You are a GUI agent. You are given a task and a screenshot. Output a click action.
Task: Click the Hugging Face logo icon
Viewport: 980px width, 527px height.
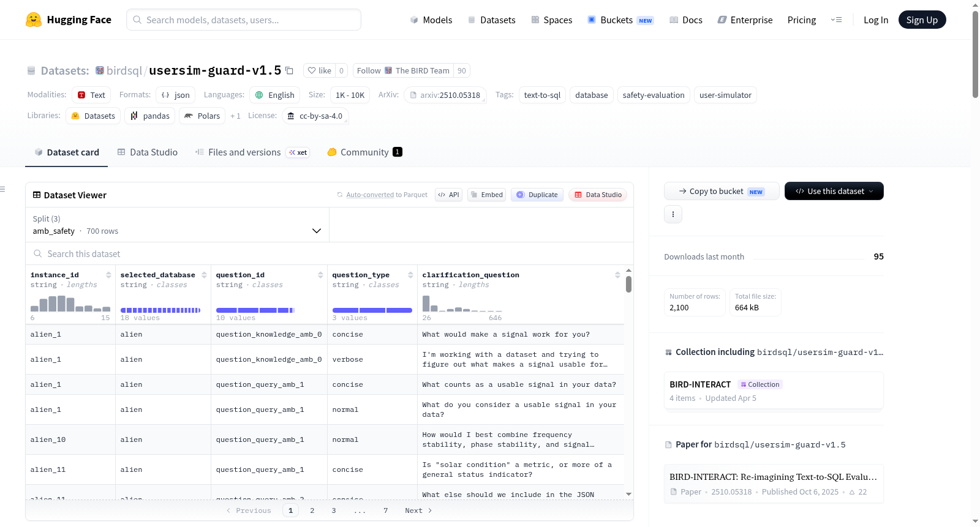[34, 20]
